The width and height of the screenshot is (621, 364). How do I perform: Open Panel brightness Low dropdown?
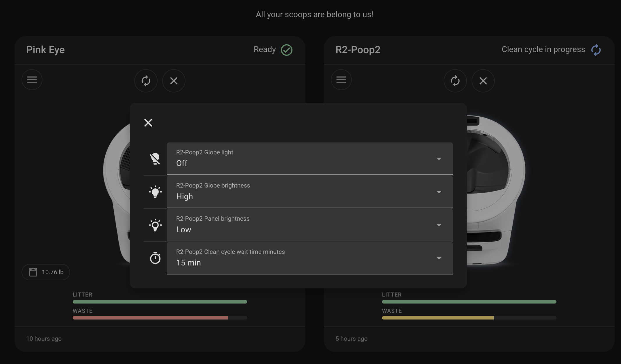(310, 225)
